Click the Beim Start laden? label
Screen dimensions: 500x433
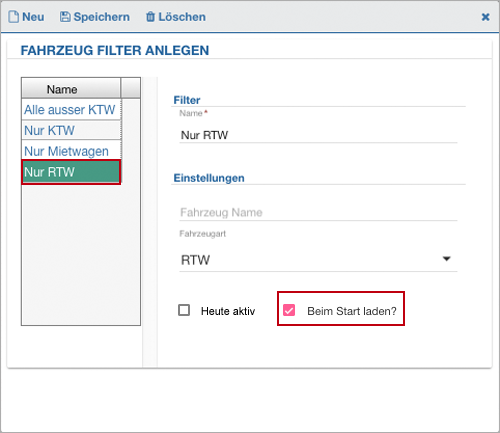352,311
